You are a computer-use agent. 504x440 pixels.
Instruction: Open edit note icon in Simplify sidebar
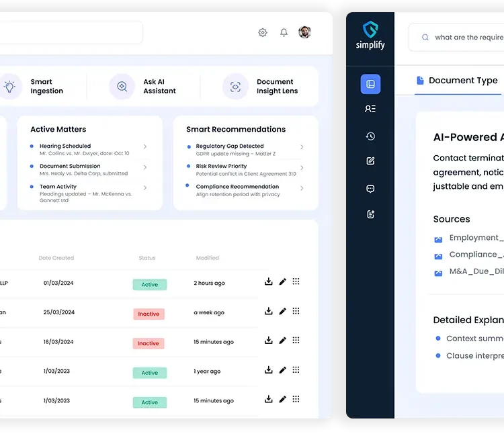pyautogui.click(x=370, y=161)
